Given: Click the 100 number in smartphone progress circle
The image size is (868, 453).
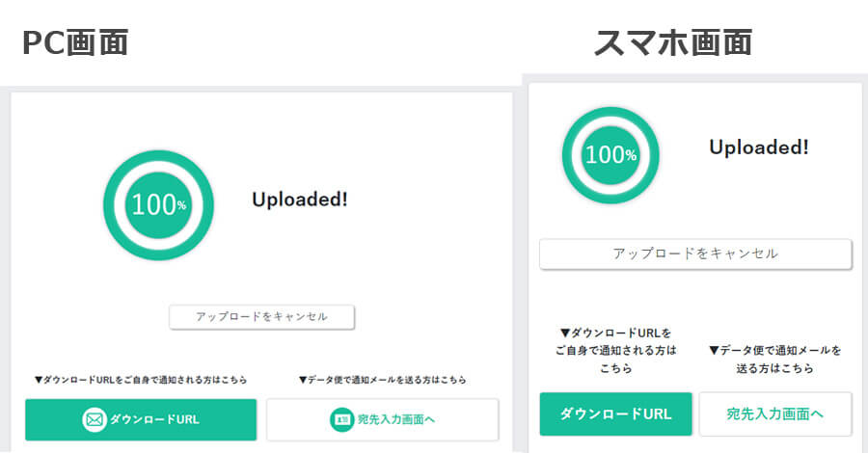Looking at the screenshot, I should [606, 155].
